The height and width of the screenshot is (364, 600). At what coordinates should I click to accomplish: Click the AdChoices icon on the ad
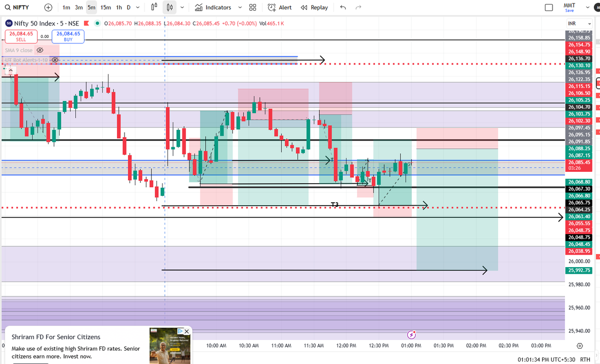pos(180,331)
